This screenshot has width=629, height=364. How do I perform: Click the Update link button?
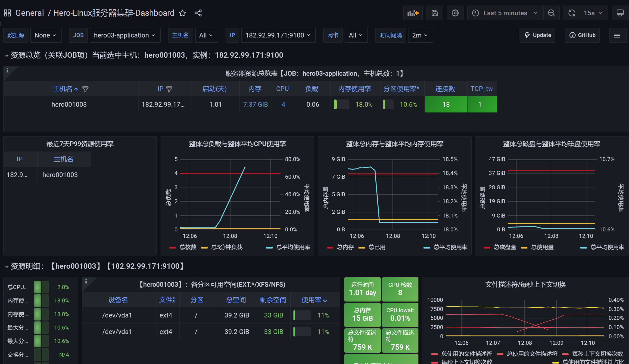pyautogui.click(x=537, y=35)
